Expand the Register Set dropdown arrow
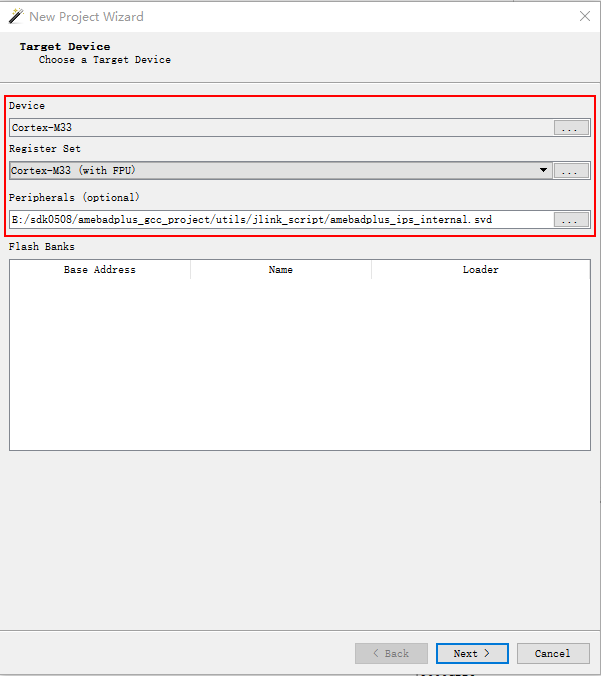This screenshot has width=601, height=676. 544,171
